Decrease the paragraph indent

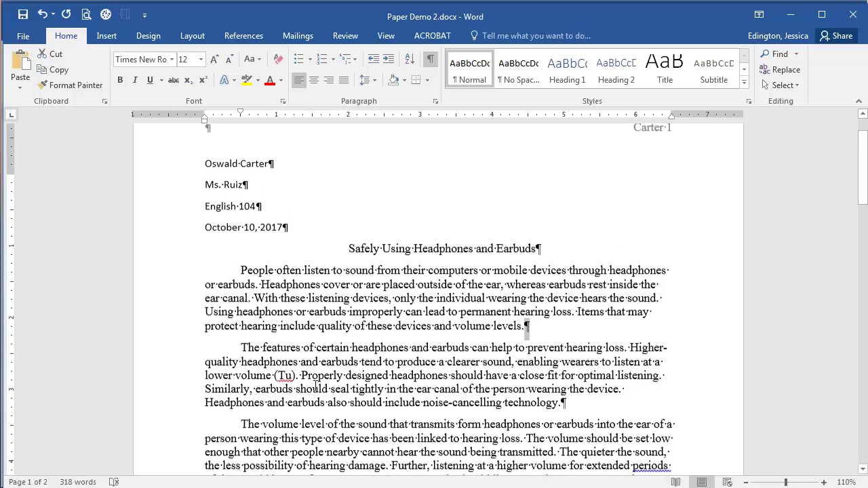[x=373, y=60]
